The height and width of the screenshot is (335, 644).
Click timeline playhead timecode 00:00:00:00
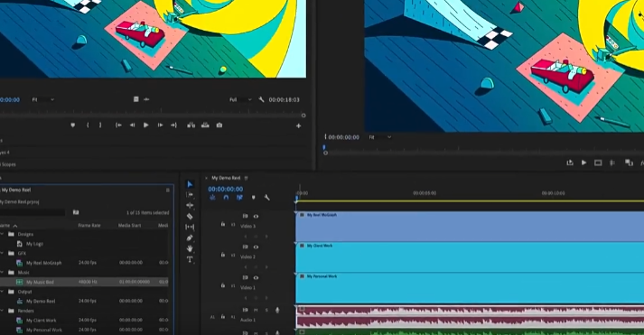click(x=226, y=189)
